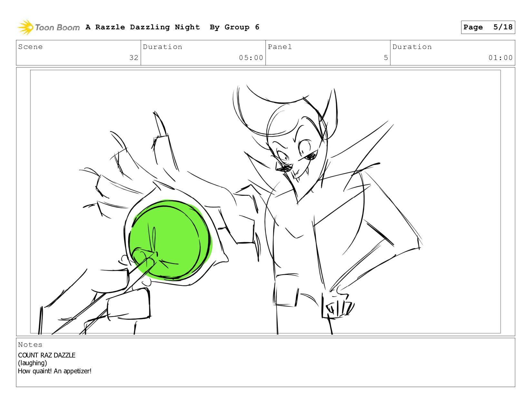Viewport: 532px width, 411px height.
Task: Click the panel duration value "01:00"
Action: click(x=500, y=58)
